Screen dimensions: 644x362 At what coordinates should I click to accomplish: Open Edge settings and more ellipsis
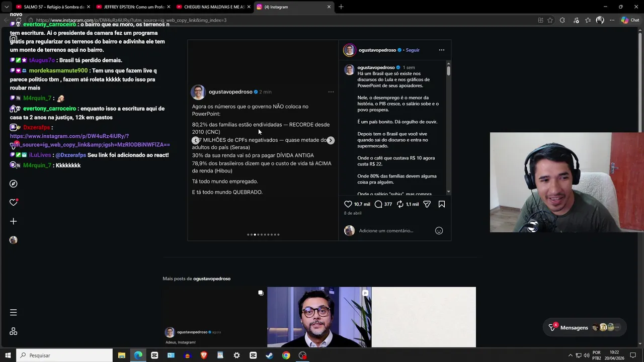coord(612,20)
